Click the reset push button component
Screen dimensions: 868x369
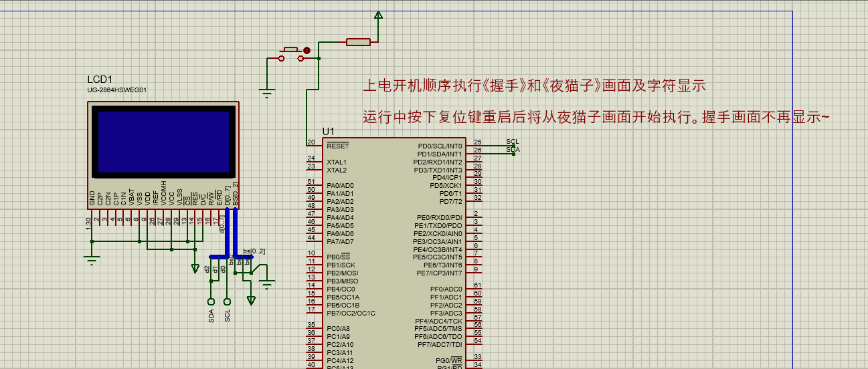[290, 54]
